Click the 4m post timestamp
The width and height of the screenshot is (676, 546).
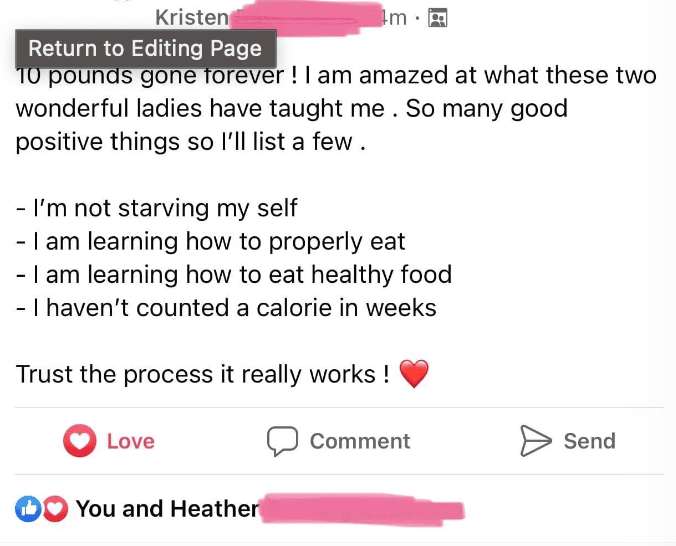(x=395, y=17)
